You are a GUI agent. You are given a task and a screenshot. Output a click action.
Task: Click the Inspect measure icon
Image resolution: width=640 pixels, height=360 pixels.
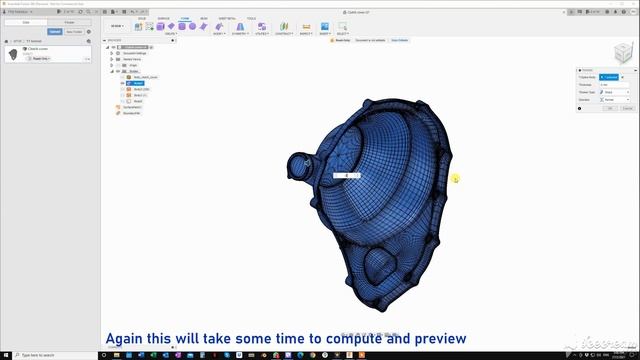(x=306, y=27)
